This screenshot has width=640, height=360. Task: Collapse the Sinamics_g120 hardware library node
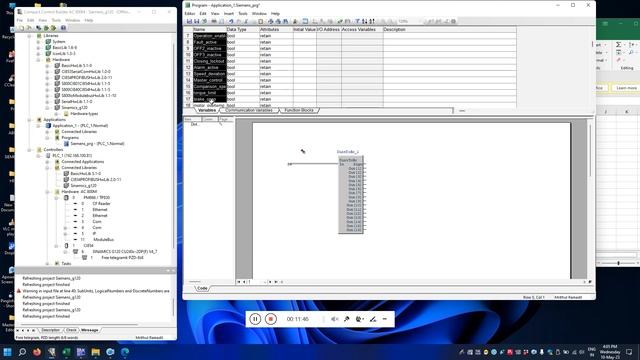tap(47, 108)
